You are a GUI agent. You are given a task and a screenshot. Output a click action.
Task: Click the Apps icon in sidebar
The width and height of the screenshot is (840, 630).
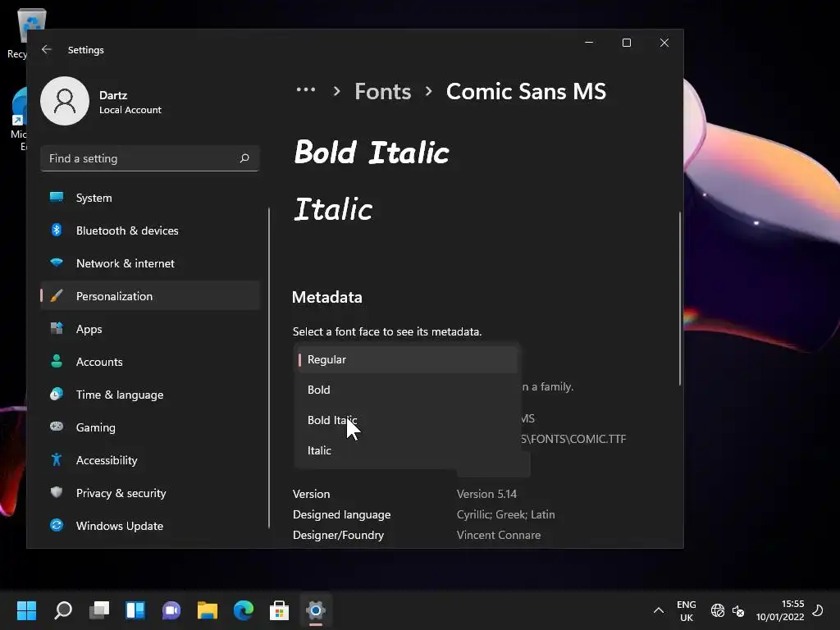click(57, 328)
